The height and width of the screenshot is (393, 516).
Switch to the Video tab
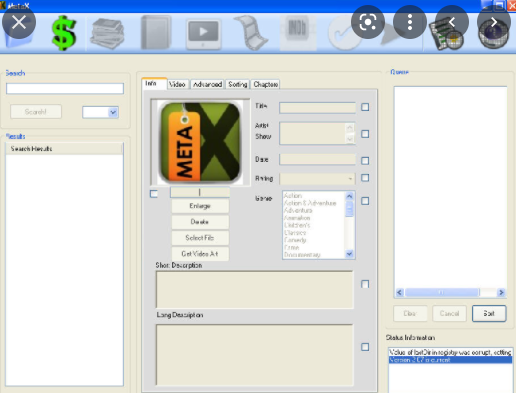coord(177,84)
